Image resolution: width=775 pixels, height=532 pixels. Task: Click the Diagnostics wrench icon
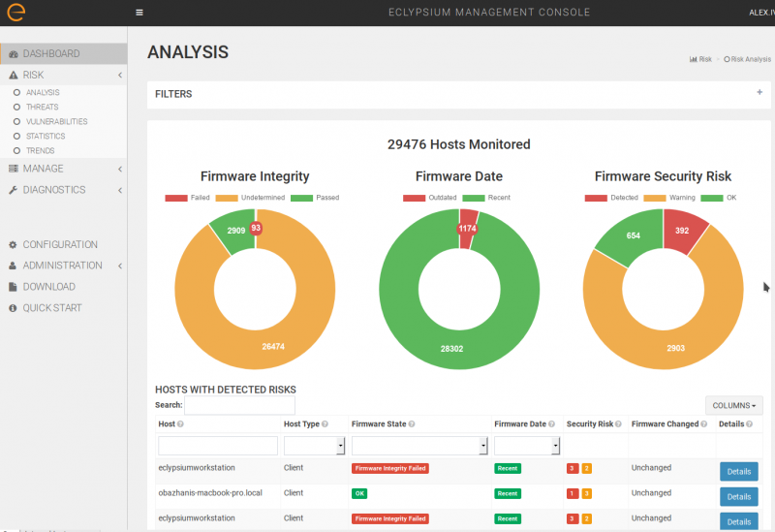point(13,191)
